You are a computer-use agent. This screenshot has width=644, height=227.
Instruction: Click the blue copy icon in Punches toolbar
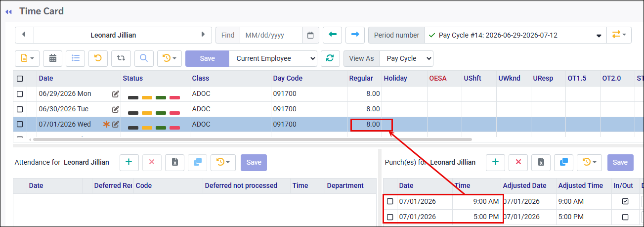pos(564,162)
